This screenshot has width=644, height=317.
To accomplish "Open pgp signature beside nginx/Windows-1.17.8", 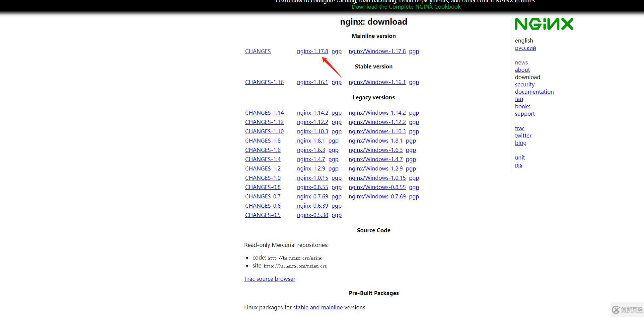I will pos(414,52).
